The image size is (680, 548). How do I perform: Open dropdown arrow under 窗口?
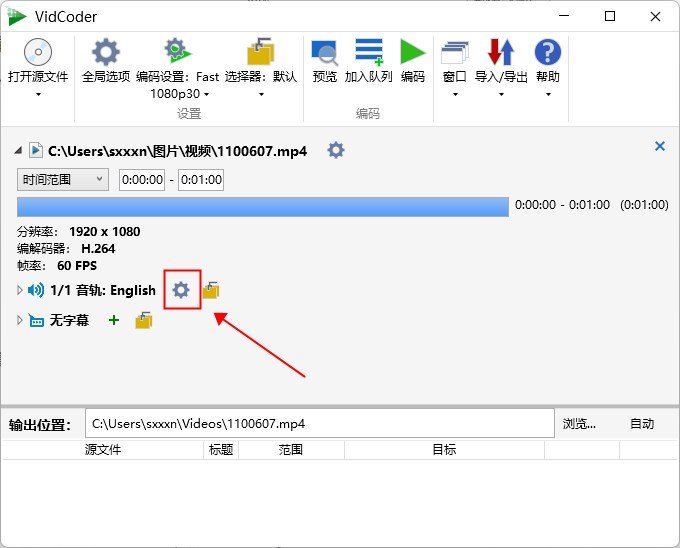455,94
